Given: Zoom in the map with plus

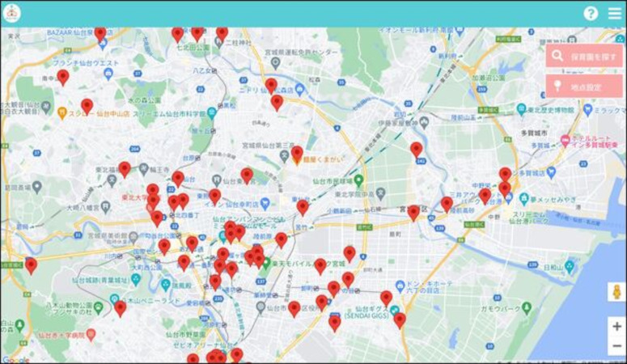Looking at the screenshot, I should pos(616,327).
